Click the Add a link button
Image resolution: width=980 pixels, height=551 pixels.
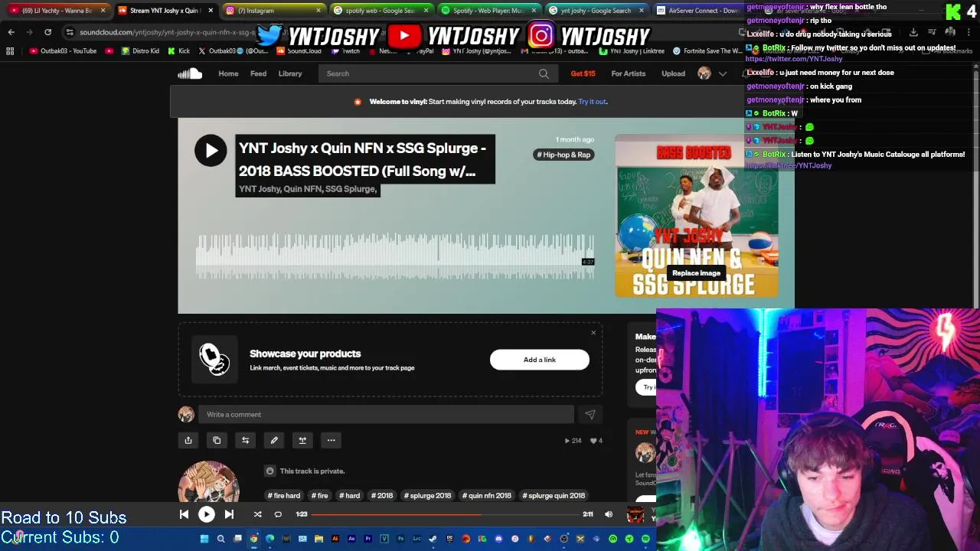pyautogui.click(x=540, y=360)
